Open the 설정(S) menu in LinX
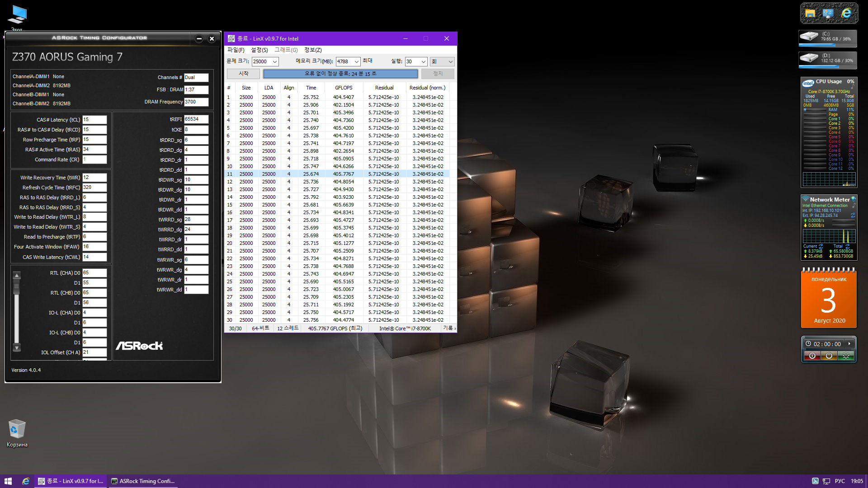Image resolution: width=868 pixels, height=488 pixels. [x=259, y=50]
